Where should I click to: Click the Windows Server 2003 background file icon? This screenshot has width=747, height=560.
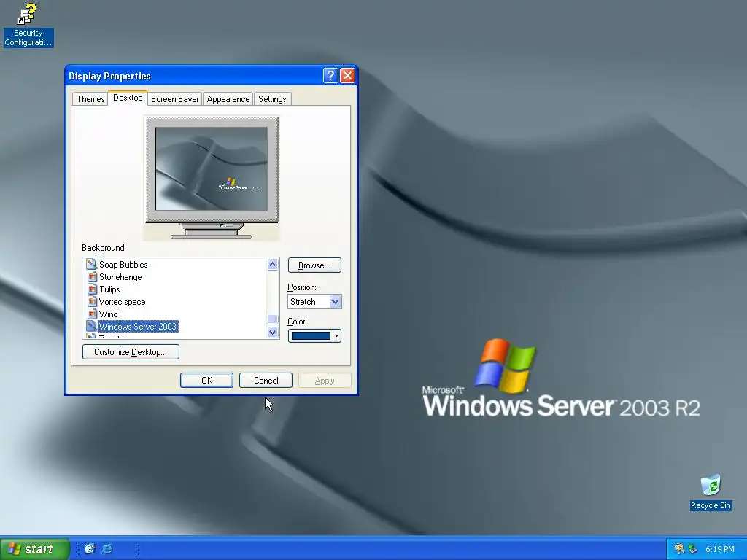pos(91,326)
